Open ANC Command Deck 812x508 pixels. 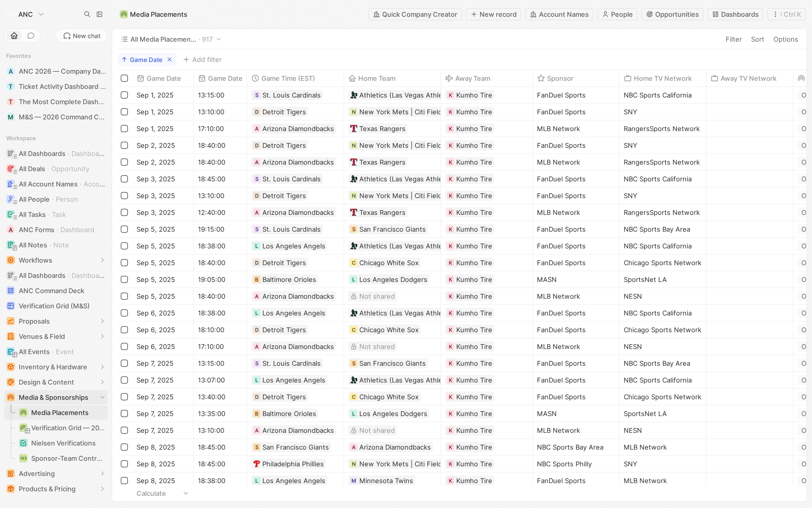[x=56, y=291]
